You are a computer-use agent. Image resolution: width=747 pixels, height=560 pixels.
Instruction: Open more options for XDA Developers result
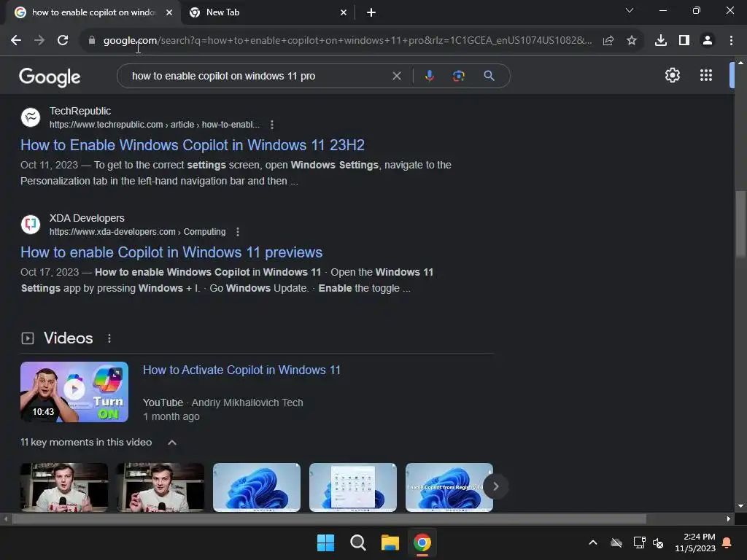(238, 232)
